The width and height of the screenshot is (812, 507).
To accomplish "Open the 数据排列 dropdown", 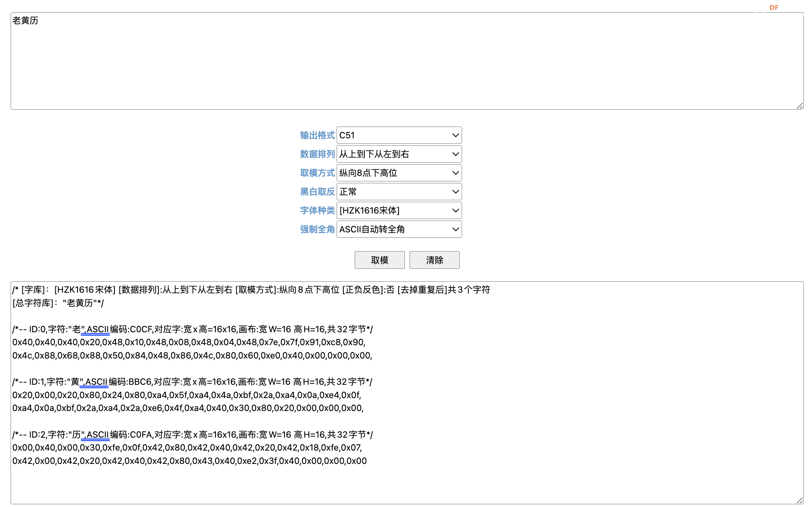I will pos(399,154).
